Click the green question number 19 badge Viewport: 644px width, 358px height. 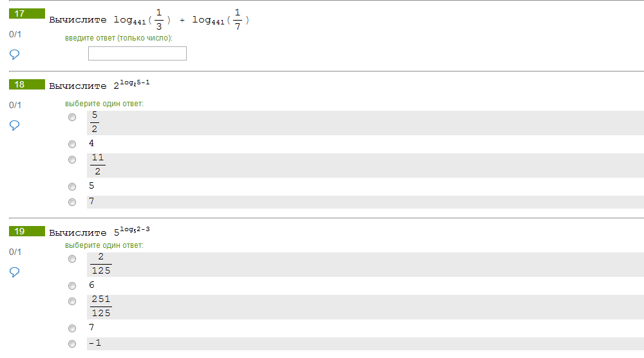pos(27,231)
